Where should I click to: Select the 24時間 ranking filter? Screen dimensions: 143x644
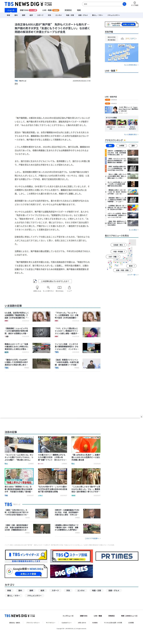(122, 146)
